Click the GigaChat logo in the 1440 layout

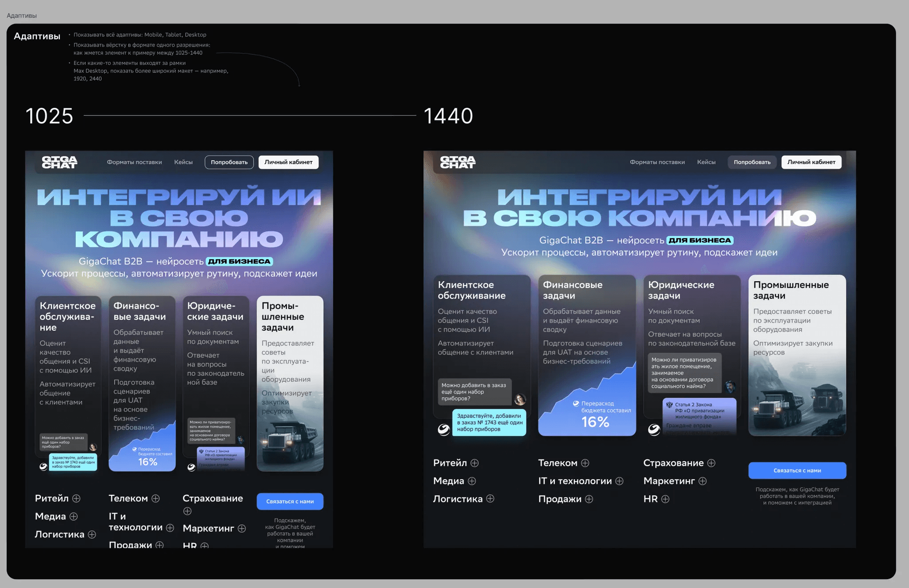click(458, 162)
